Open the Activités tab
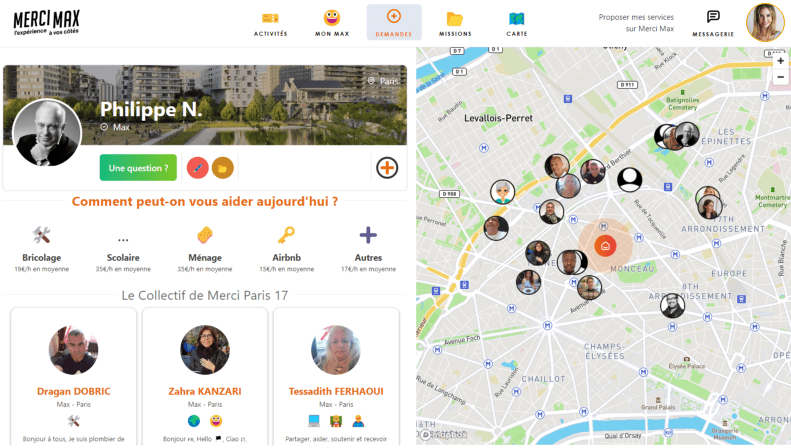Viewport: 791px width, 448px height. pyautogui.click(x=270, y=24)
